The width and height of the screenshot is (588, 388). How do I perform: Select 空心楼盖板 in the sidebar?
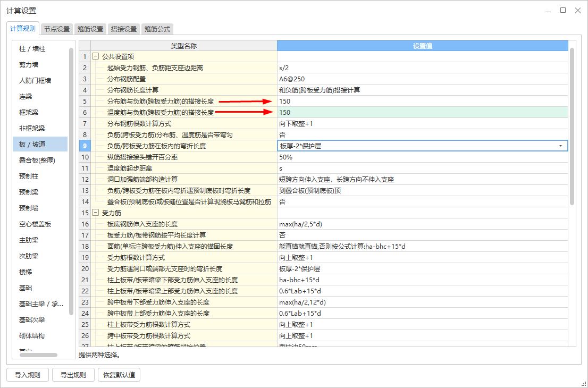pyautogui.click(x=35, y=224)
